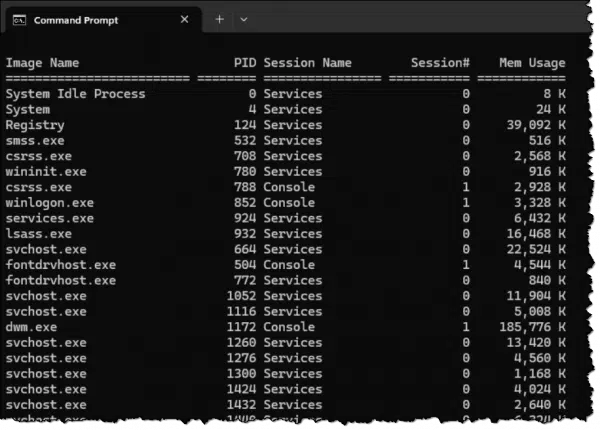
Task: Click memory usage 16,468 K
Action: pos(536,234)
